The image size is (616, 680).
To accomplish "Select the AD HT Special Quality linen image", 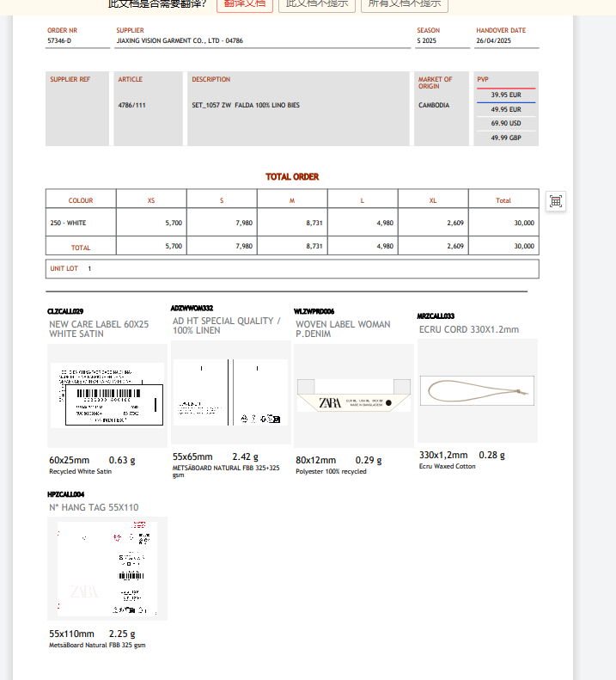I will point(230,392).
